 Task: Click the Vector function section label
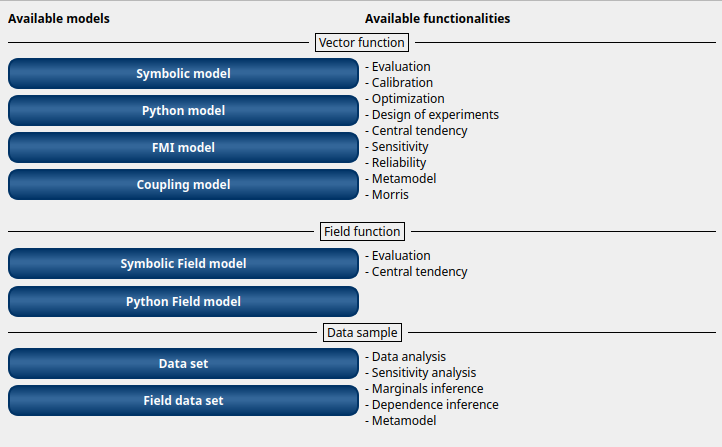coord(362,42)
